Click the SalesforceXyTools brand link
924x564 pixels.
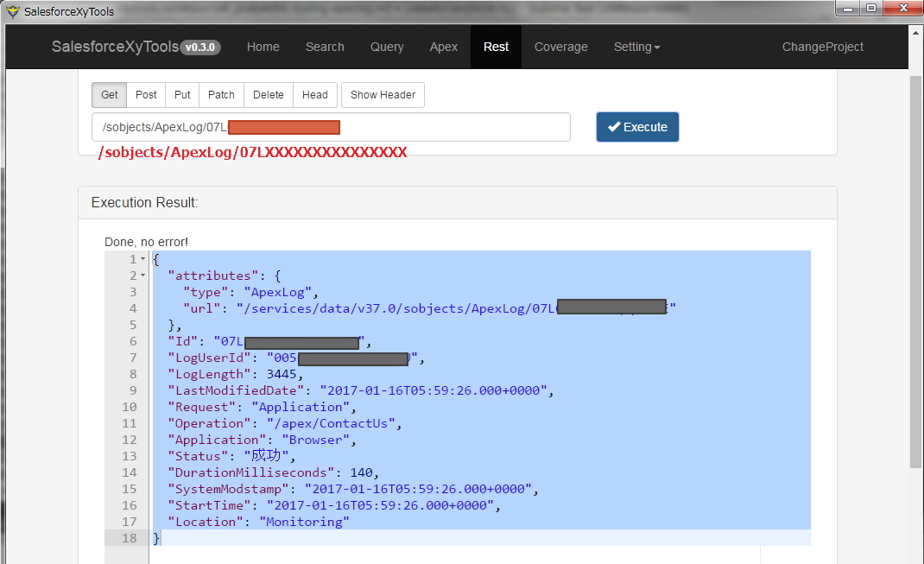[115, 47]
